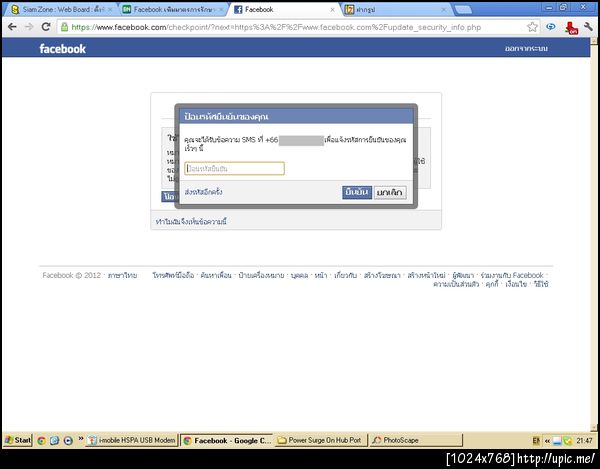Click the cookies link in the footer
The width and height of the screenshot is (600, 469).
pos(492,284)
